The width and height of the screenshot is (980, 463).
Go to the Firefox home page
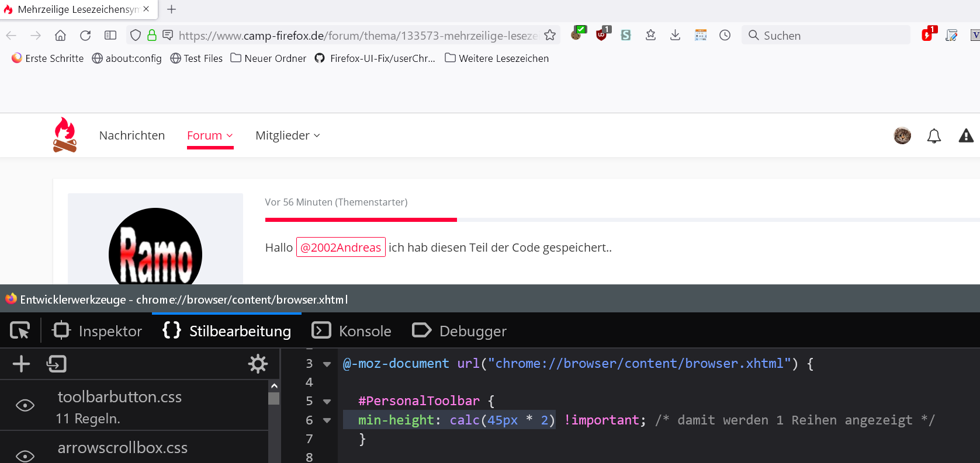point(60,36)
